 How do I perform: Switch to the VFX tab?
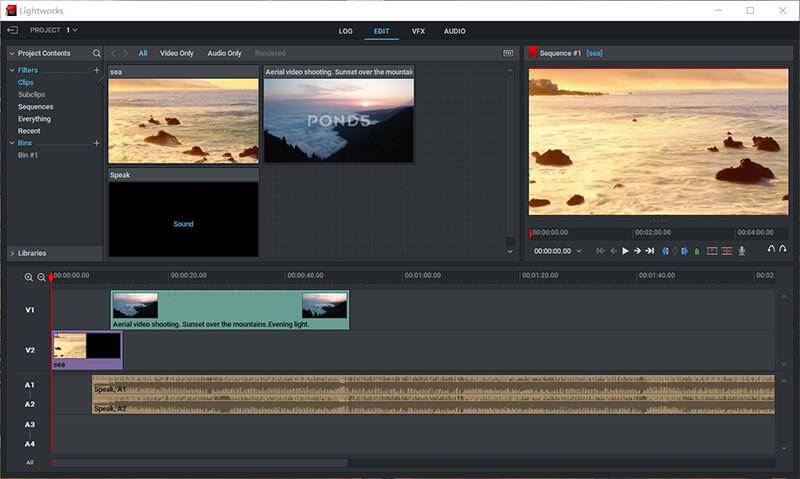(x=418, y=31)
